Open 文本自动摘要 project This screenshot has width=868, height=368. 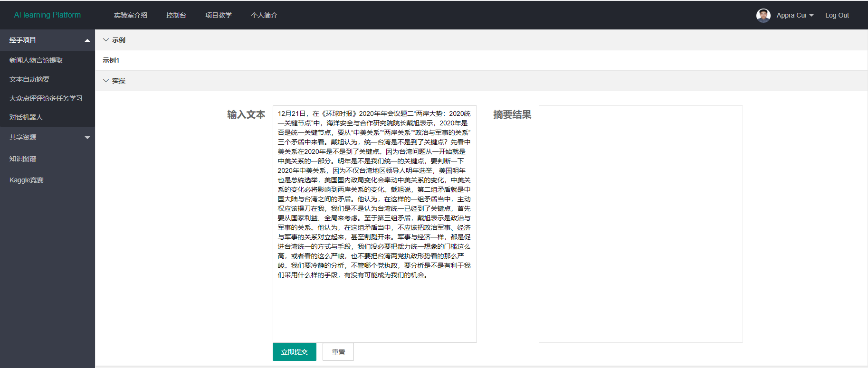click(48, 79)
